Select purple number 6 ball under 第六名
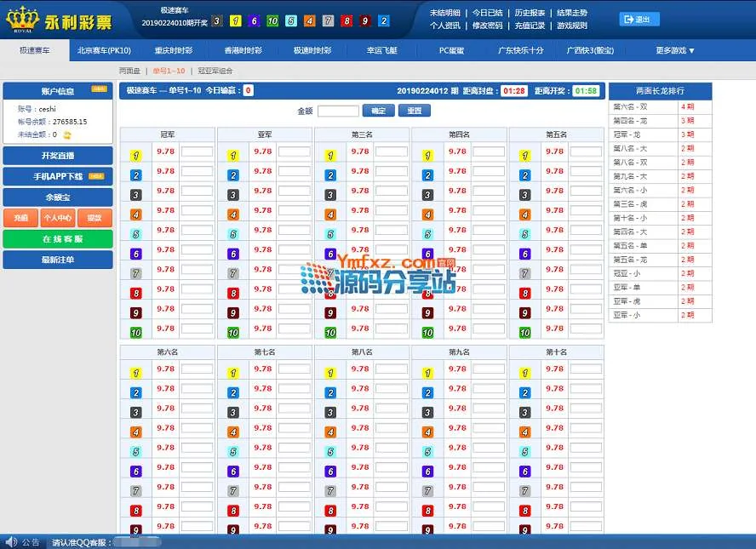The height and width of the screenshot is (549, 756). 135,472
